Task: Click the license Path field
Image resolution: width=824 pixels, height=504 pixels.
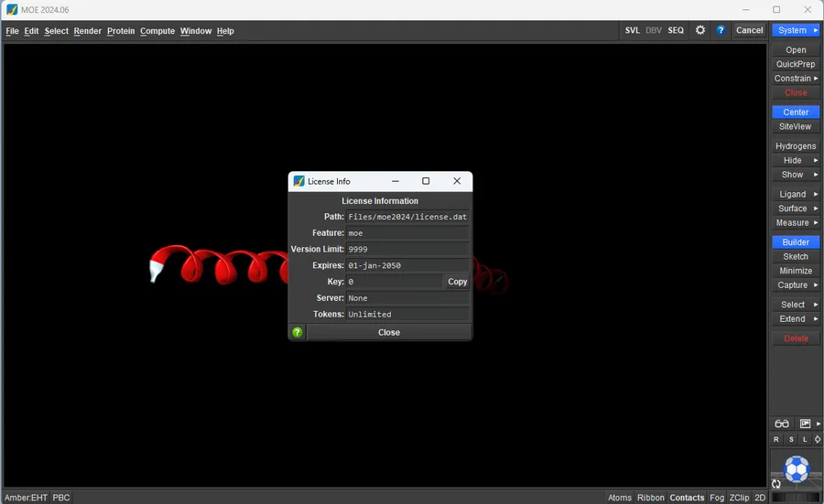Action: 407,217
